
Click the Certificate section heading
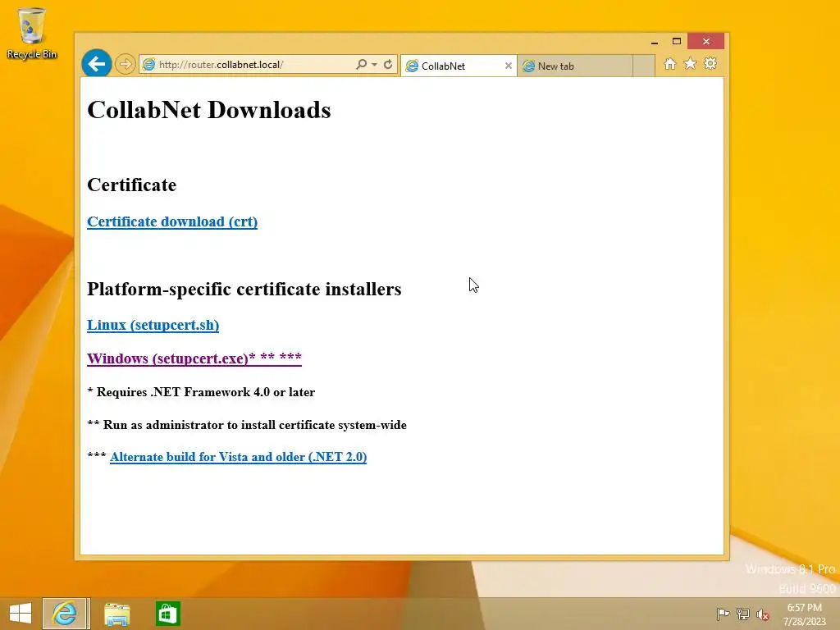pos(132,185)
